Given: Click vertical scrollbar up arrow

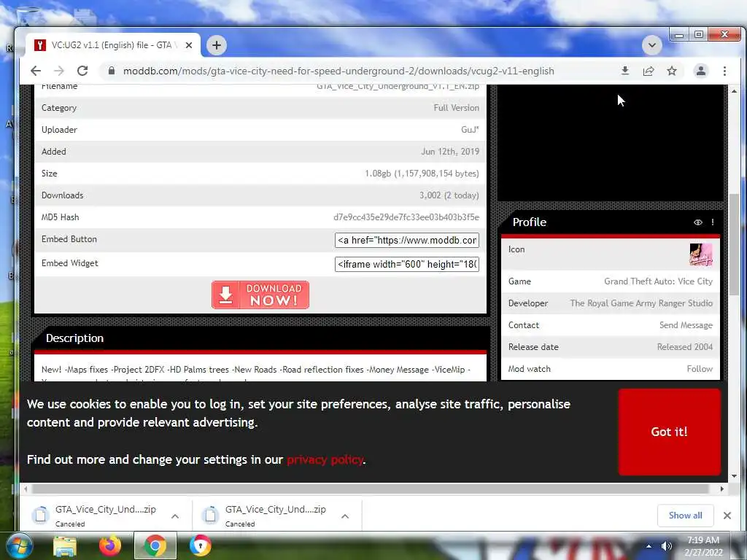Looking at the screenshot, I should coord(734,91).
